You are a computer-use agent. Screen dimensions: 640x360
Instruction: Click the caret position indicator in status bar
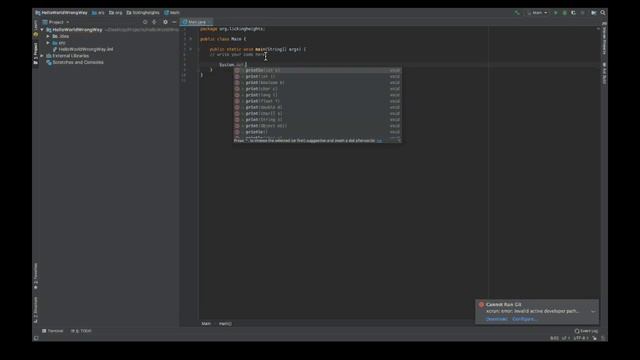tap(554, 338)
